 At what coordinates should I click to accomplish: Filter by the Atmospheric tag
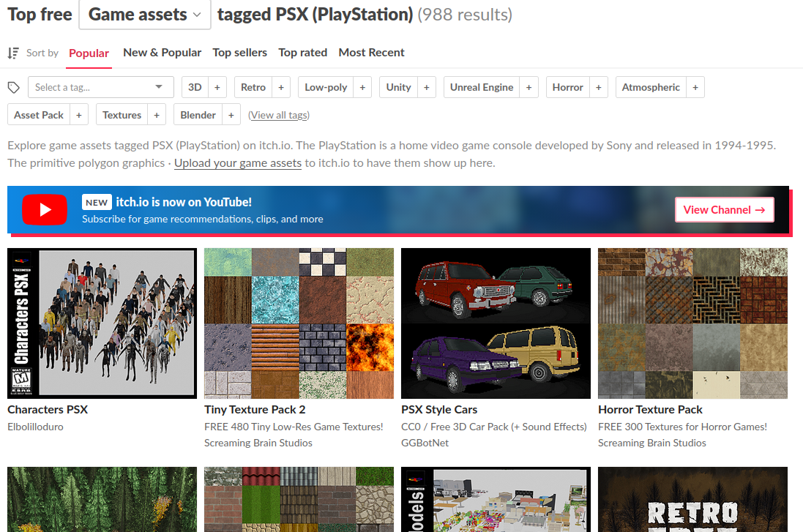651,87
